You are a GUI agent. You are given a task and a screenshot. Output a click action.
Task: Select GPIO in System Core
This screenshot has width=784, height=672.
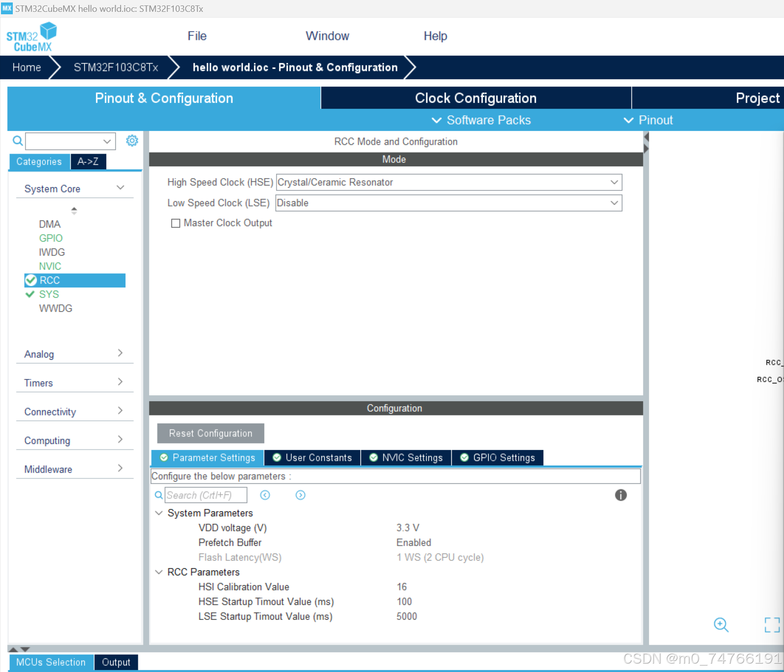click(51, 238)
